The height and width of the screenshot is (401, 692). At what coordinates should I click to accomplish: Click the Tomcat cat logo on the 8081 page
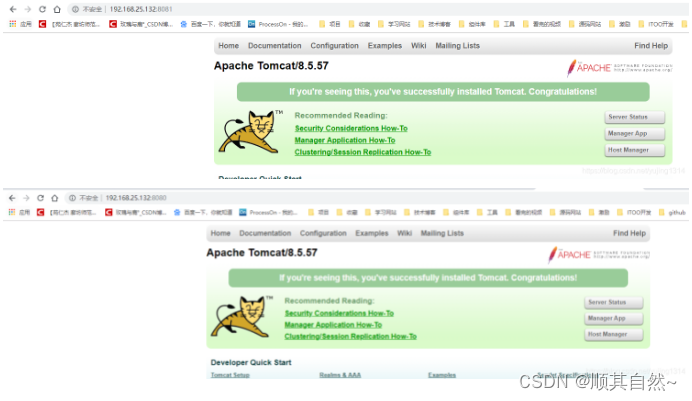click(x=250, y=132)
